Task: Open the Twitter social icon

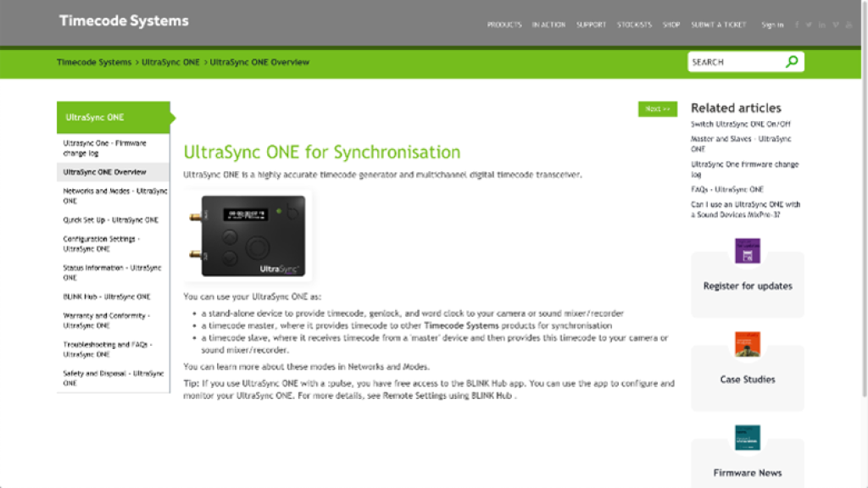Action: [810, 25]
